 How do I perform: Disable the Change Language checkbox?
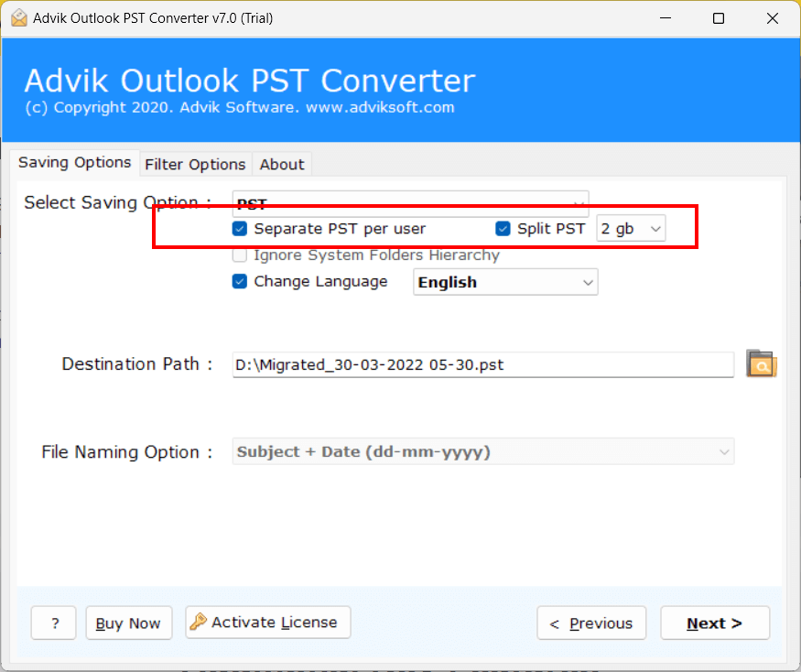240,282
